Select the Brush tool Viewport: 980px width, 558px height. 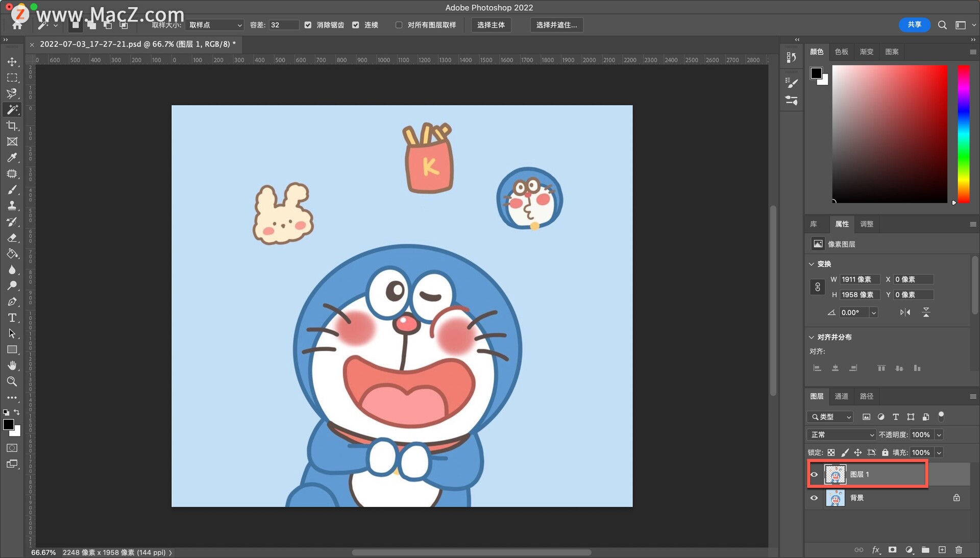[x=12, y=189]
